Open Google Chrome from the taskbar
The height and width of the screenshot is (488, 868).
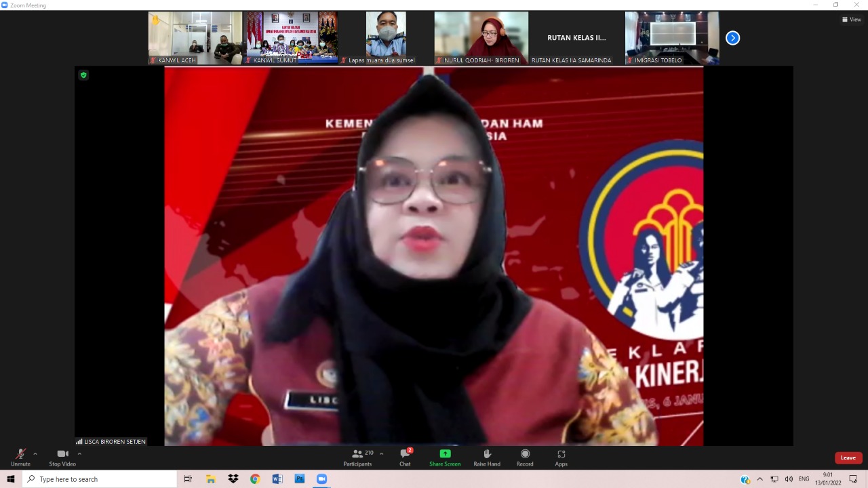click(x=255, y=479)
